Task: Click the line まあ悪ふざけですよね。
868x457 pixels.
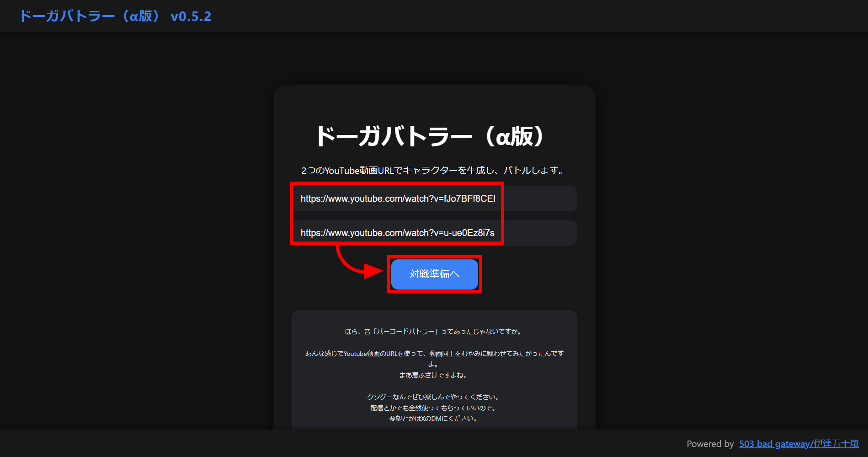Action: (433, 375)
